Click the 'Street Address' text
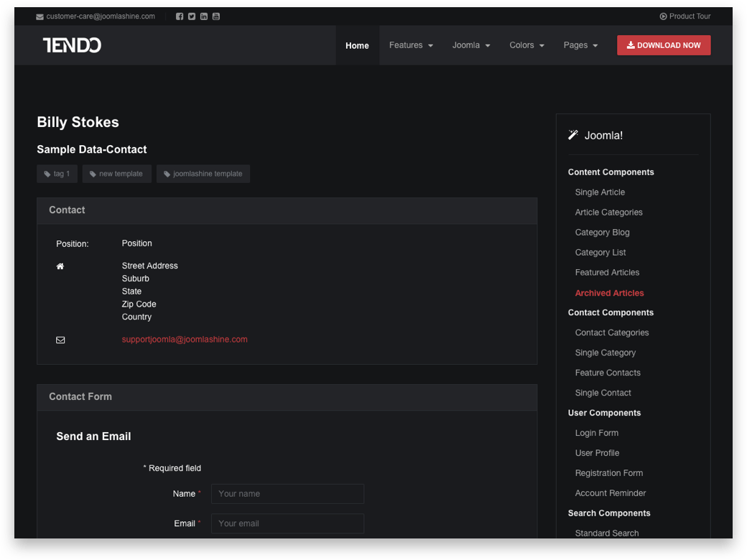The image size is (747, 560). [x=149, y=266]
